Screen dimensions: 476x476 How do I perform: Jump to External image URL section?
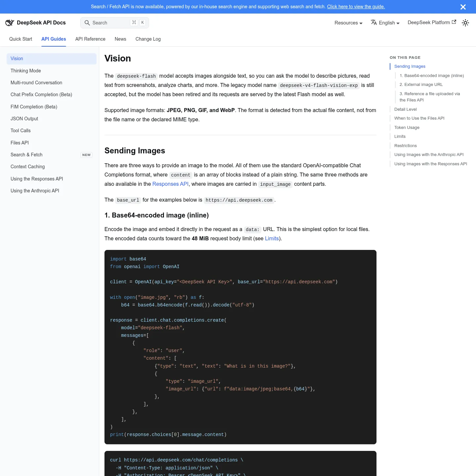click(x=421, y=85)
